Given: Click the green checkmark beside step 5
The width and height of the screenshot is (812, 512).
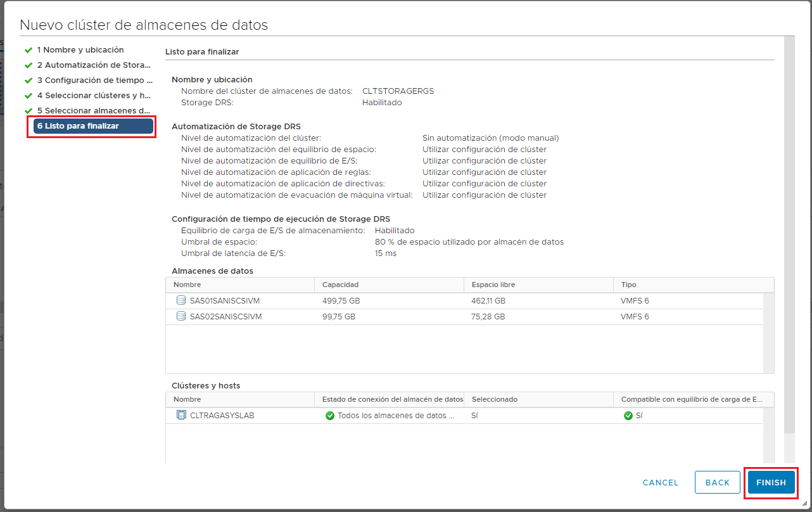Looking at the screenshot, I should [x=30, y=110].
